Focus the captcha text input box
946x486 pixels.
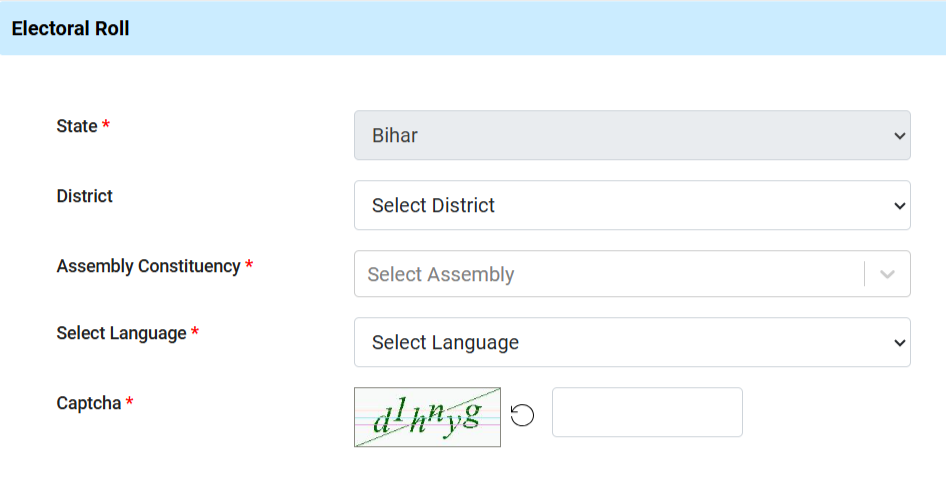(x=647, y=412)
